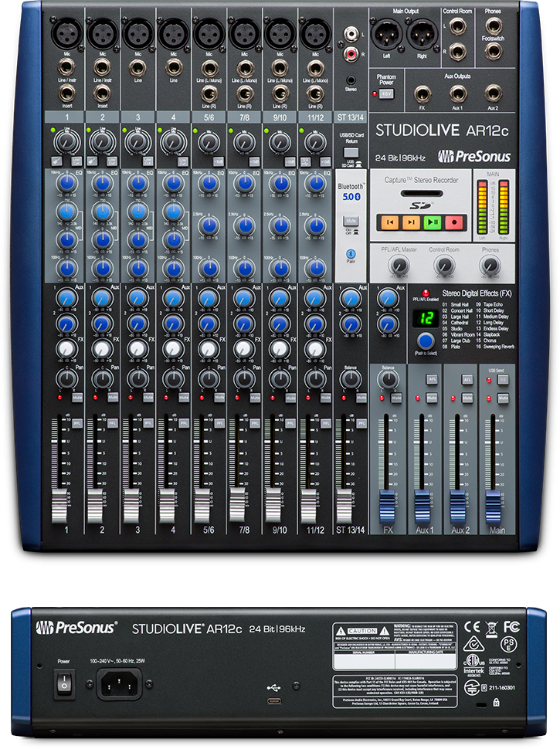Image resolution: width=560 pixels, height=749 pixels.
Task: Click the Phones level knob
Action: pos(490,265)
